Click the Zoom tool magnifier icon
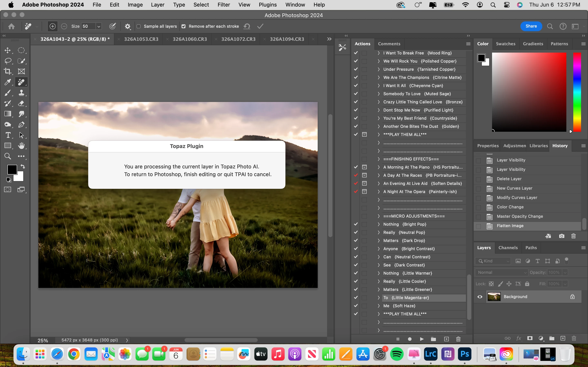This screenshot has width=588, height=367. click(8, 156)
